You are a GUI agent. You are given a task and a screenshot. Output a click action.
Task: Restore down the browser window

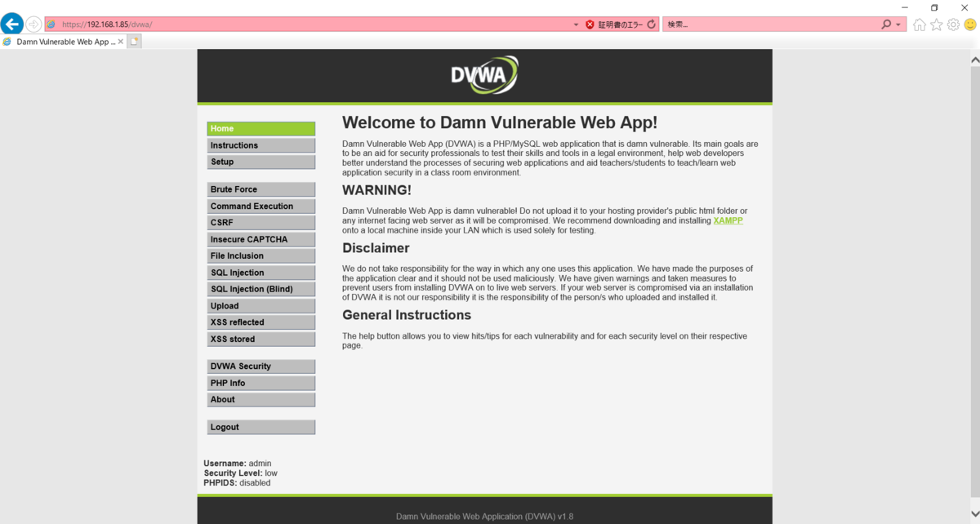(x=934, y=7)
